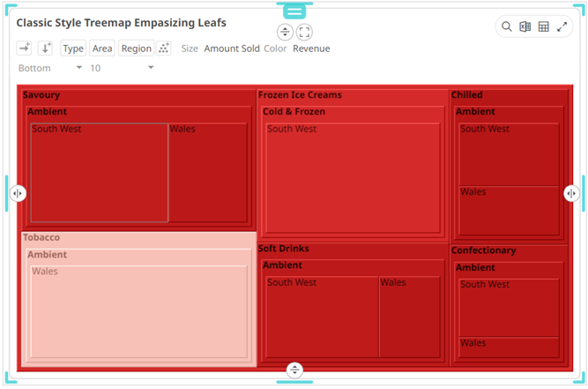This screenshot has width=588, height=389.
Task: Click Ambient header under Savoury
Action: [x=48, y=111]
